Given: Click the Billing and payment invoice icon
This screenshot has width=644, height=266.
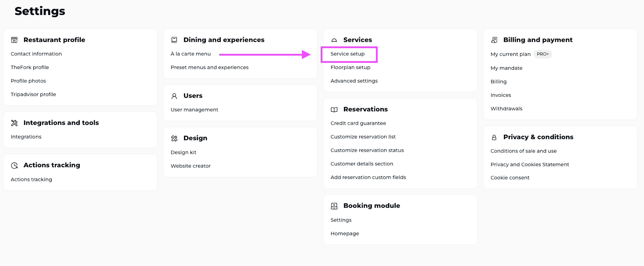Looking at the screenshot, I should click(494, 40).
